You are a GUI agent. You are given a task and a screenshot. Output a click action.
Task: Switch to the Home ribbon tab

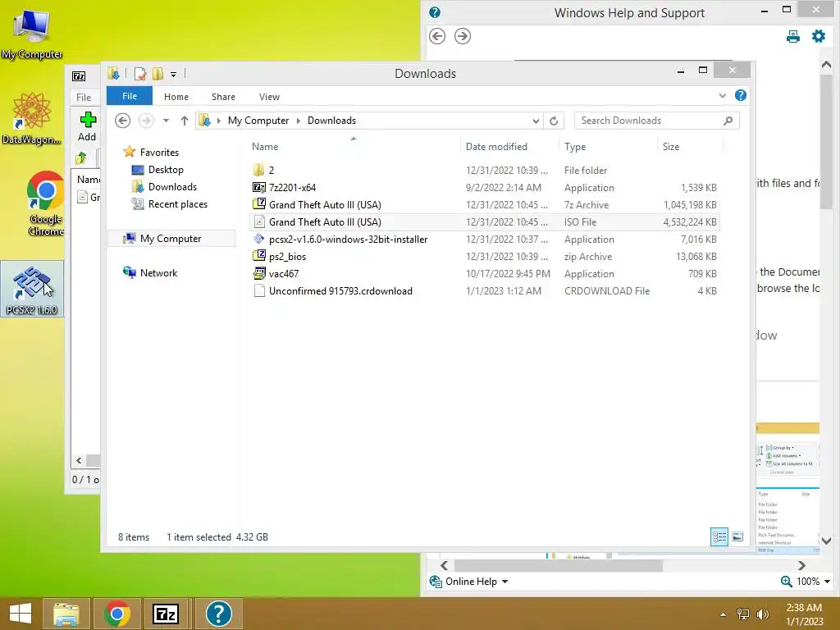(x=176, y=97)
